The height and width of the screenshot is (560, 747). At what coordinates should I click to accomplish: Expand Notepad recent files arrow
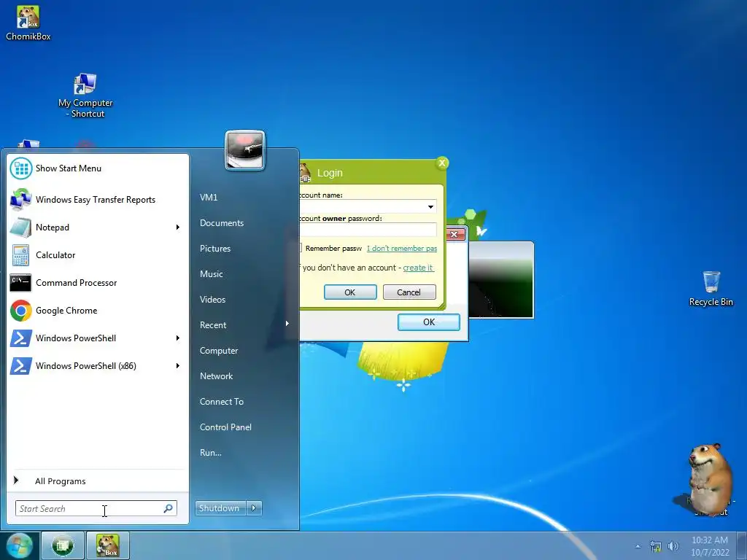[178, 227]
